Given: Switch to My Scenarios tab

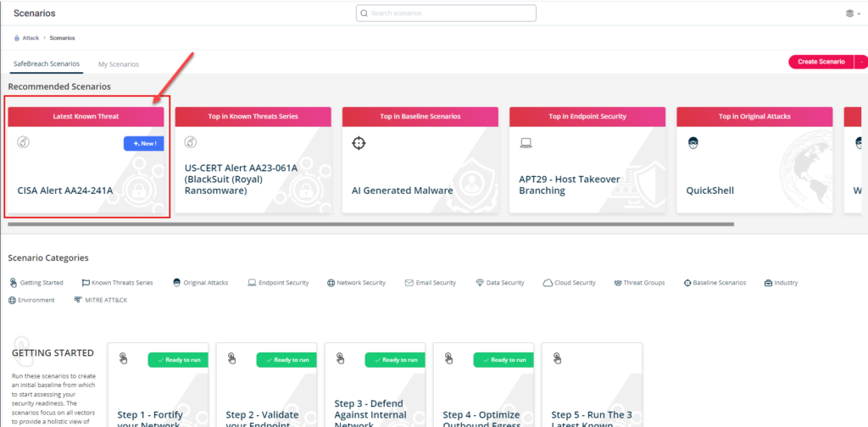Looking at the screenshot, I should click(x=119, y=64).
